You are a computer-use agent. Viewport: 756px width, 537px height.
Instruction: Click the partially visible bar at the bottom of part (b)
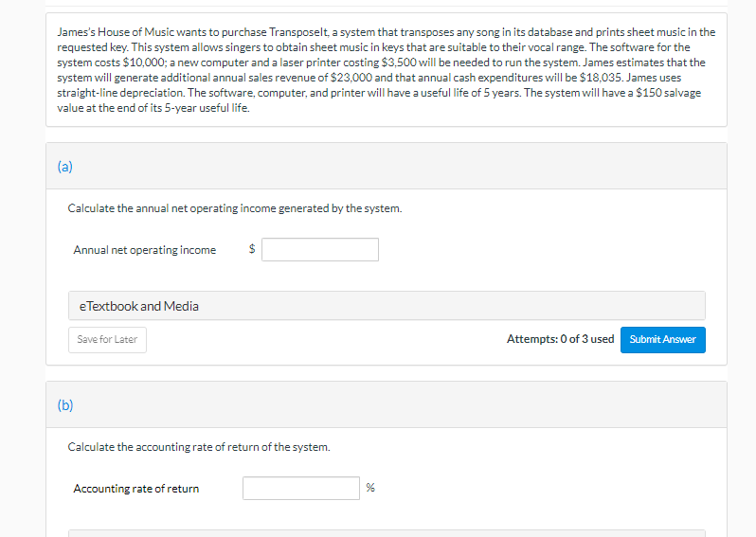click(387, 532)
